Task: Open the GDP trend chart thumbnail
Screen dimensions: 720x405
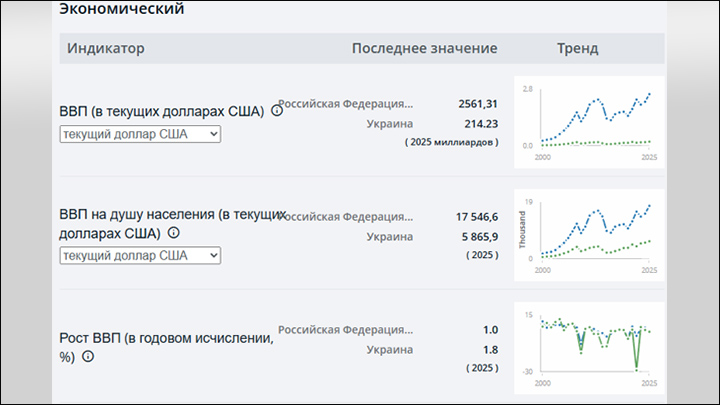Action: 589,122
